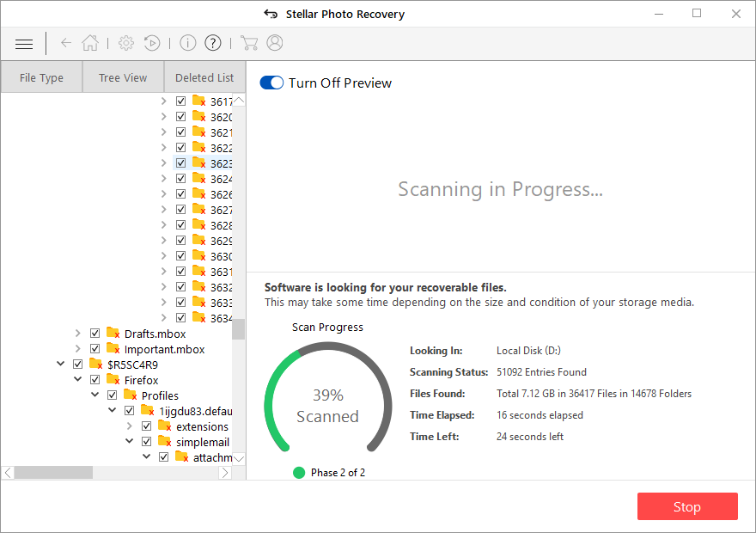Screen dimensions: 756x533
Task: Open the Help question mark icon
Action: click(x=213, y=43)
